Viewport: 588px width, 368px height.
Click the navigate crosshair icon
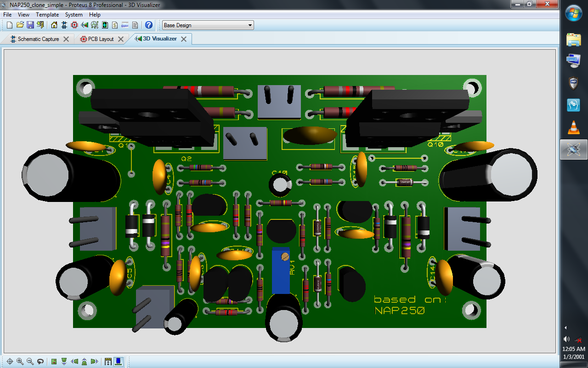coord(10,362)
